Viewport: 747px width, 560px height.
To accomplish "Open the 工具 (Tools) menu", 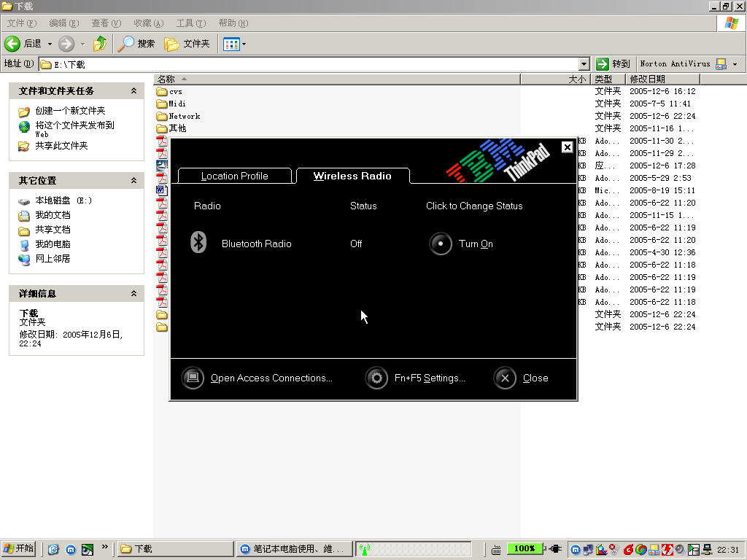I will 190,23.
